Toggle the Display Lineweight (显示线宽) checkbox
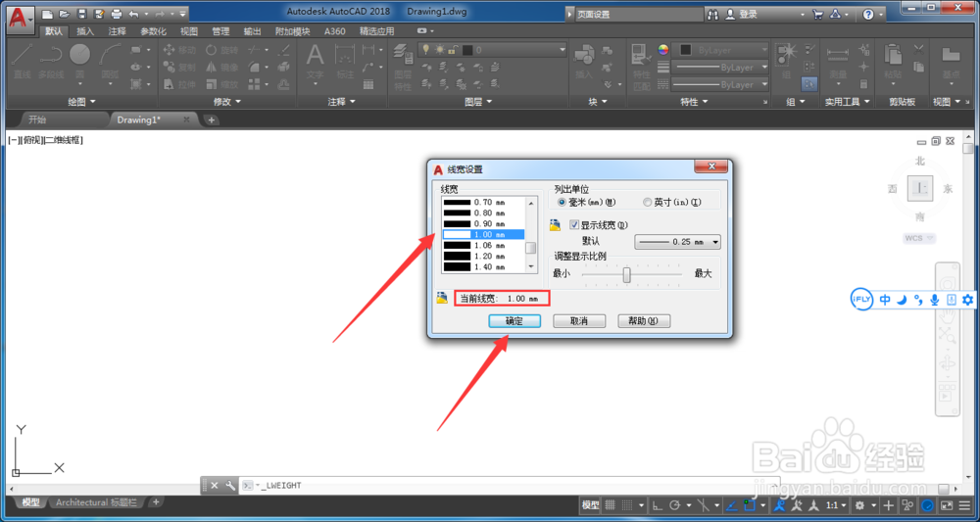Viewport: 980px width, 522px height. pos(574,225)
